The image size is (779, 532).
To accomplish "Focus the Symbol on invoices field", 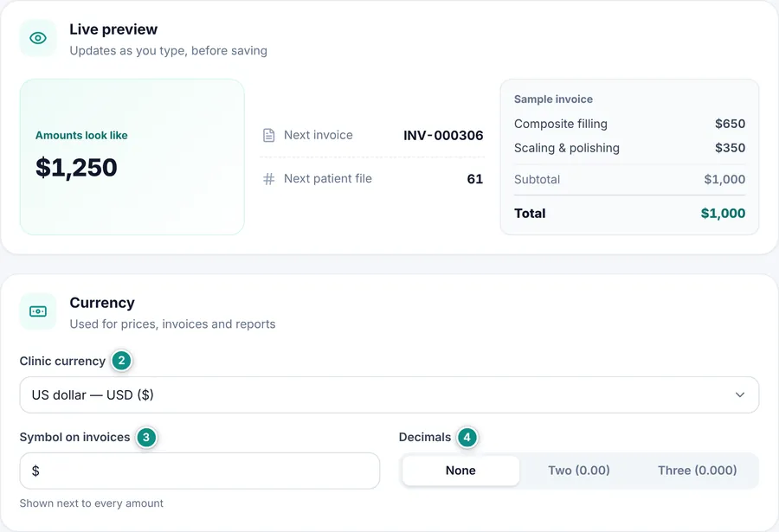I will (200, 471).
